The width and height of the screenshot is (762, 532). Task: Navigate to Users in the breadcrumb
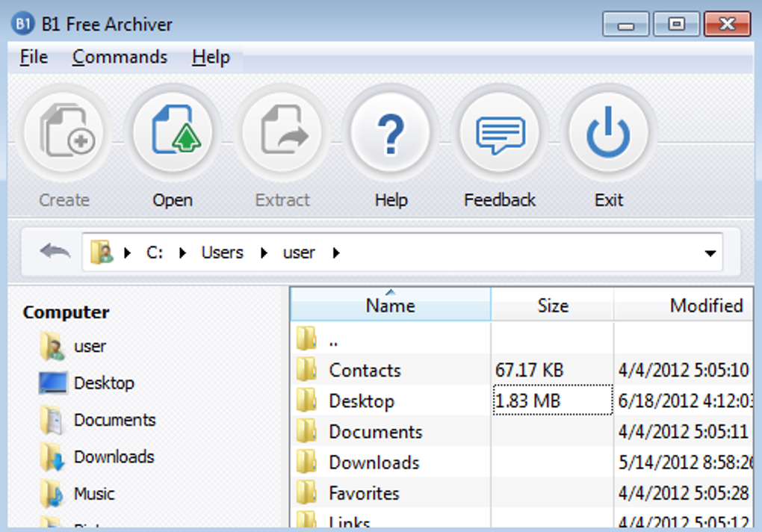pyautogui.click(x=222, y=253)
